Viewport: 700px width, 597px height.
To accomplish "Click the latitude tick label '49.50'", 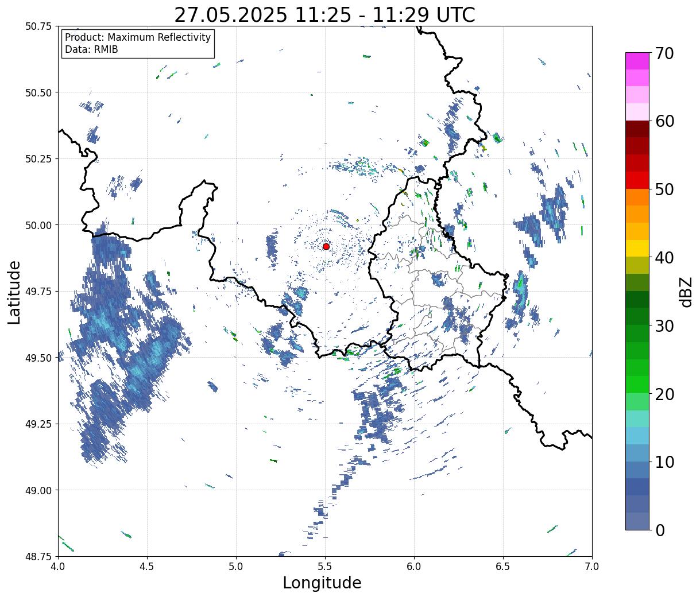I will pos(38,358).
